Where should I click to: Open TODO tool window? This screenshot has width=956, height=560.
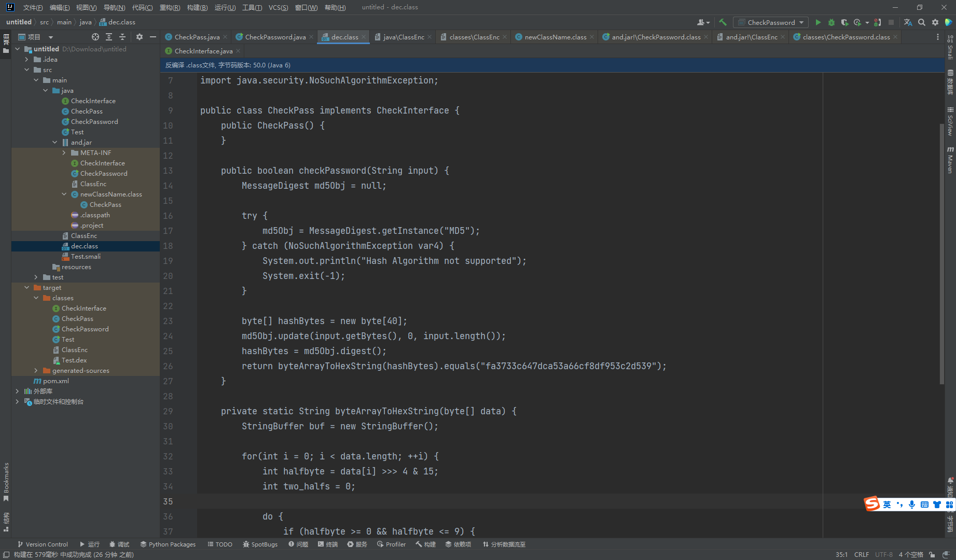220,544
